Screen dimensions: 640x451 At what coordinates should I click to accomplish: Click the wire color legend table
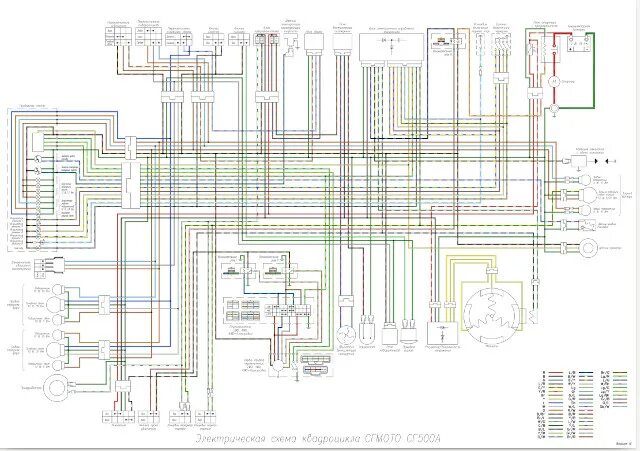pyautogui.click(x=584, y=404)
